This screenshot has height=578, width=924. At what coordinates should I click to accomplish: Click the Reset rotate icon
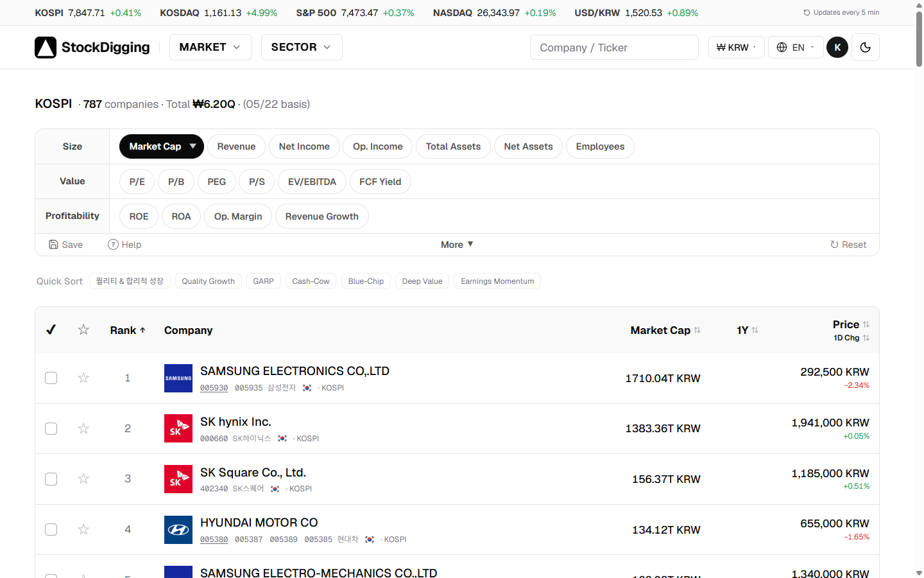point(834,245)
